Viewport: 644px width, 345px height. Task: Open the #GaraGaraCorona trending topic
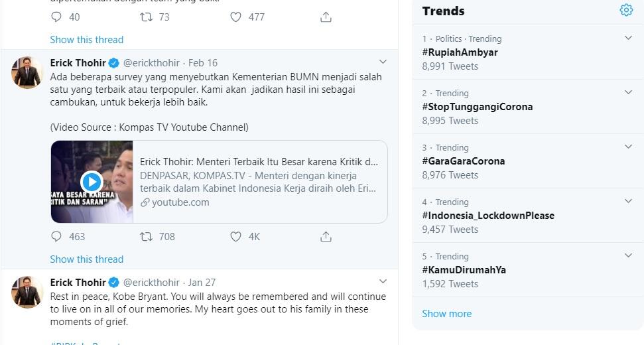(x=464, y=161)
